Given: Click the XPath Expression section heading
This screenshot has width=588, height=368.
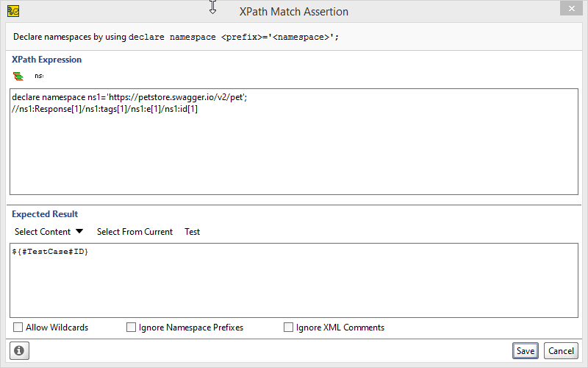Looking at the screenshot, I should (46, 60).
